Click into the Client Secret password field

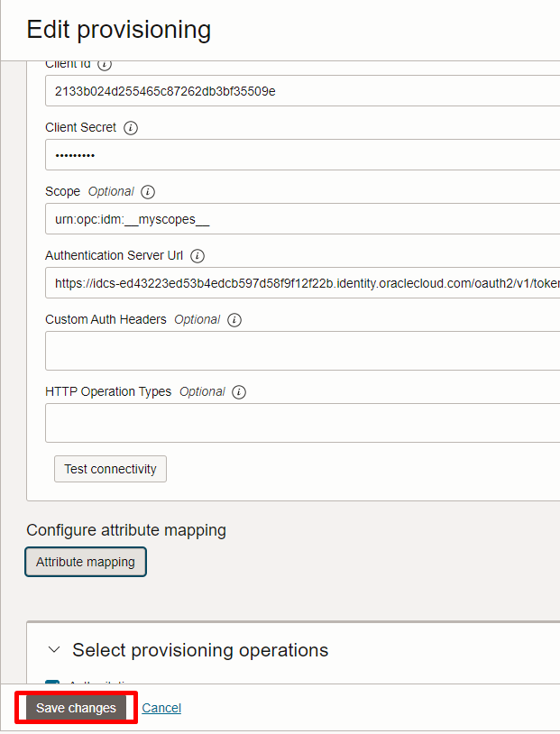(302, 155)
